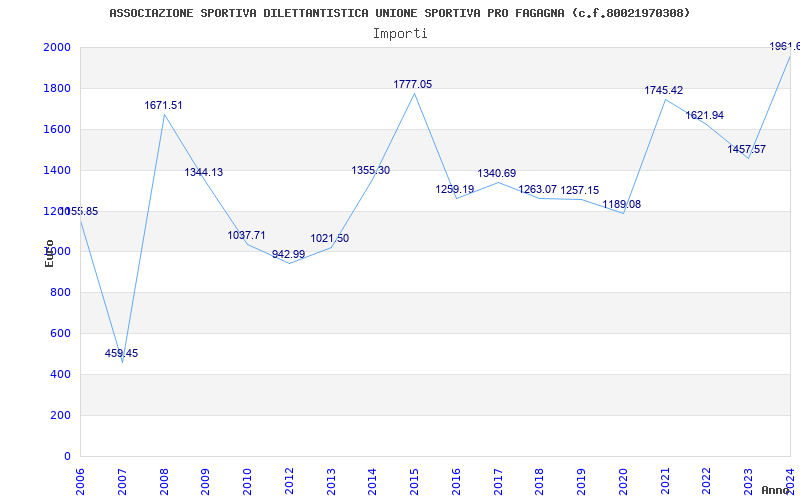Image resolution: width=800 pixels, height=500 pixels.
Task: Click the 2019 year axis label
Action: (582, 482)
